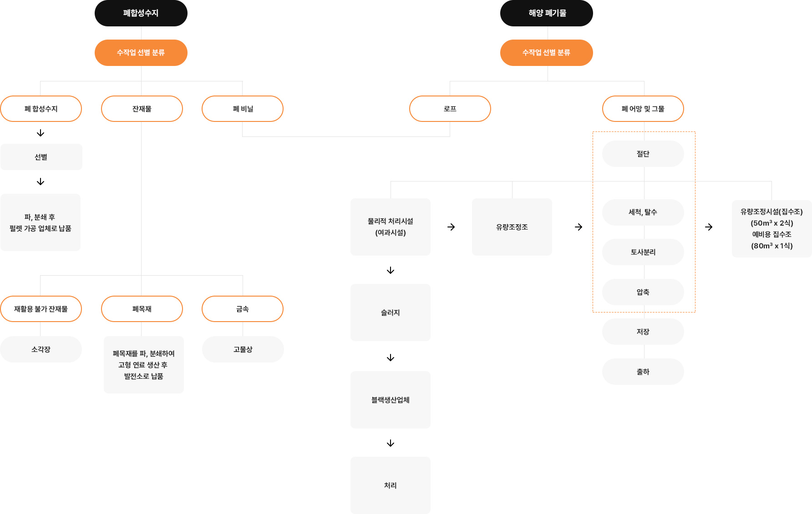This screenshot has height=514, width=812.
Task: Click 수작업 선별 분류 under 폐합성수지
Action: pyautogui.click(x=141, y=53)
